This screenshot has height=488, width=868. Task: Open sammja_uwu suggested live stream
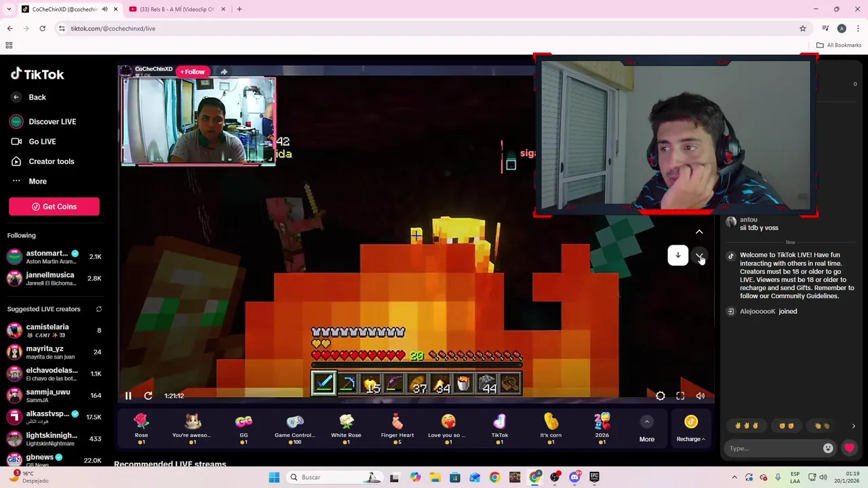54,396
